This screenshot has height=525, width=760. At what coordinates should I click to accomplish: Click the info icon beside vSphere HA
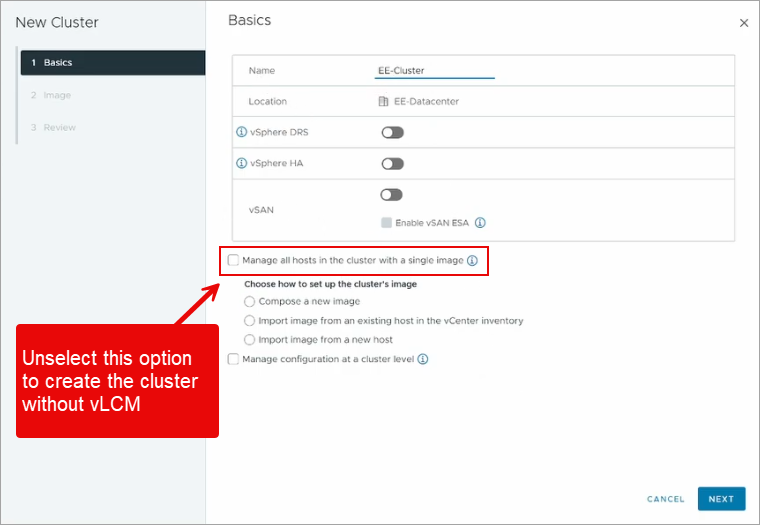(x=240, y=164)
